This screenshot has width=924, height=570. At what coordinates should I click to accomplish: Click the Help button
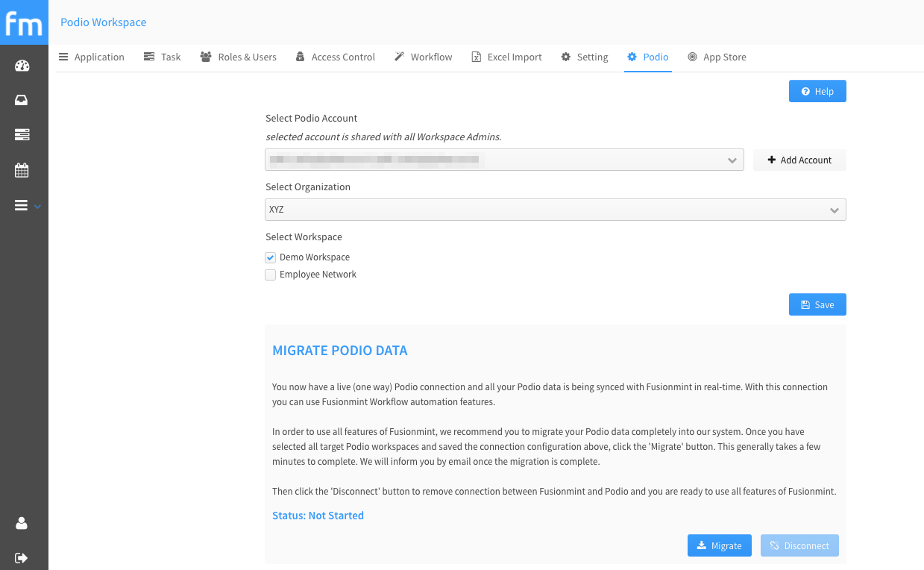(817, 91)
